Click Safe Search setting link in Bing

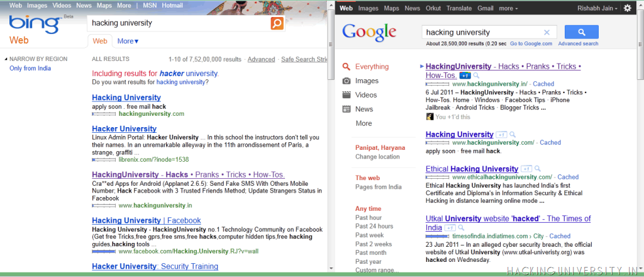pos(304,59)
